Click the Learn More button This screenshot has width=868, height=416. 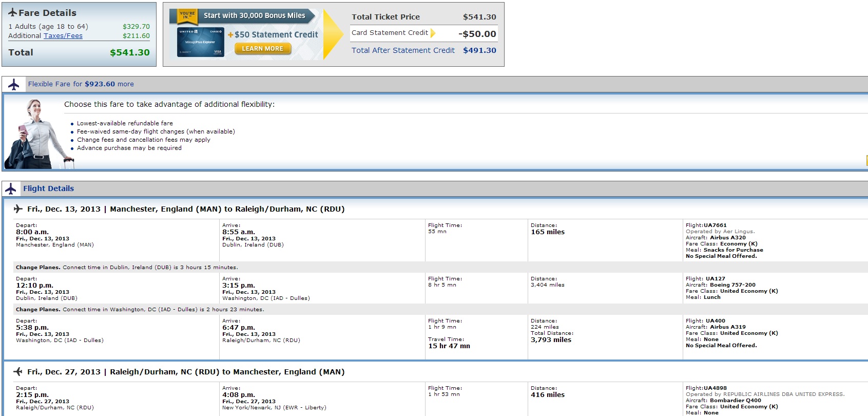tap(263, 49)
